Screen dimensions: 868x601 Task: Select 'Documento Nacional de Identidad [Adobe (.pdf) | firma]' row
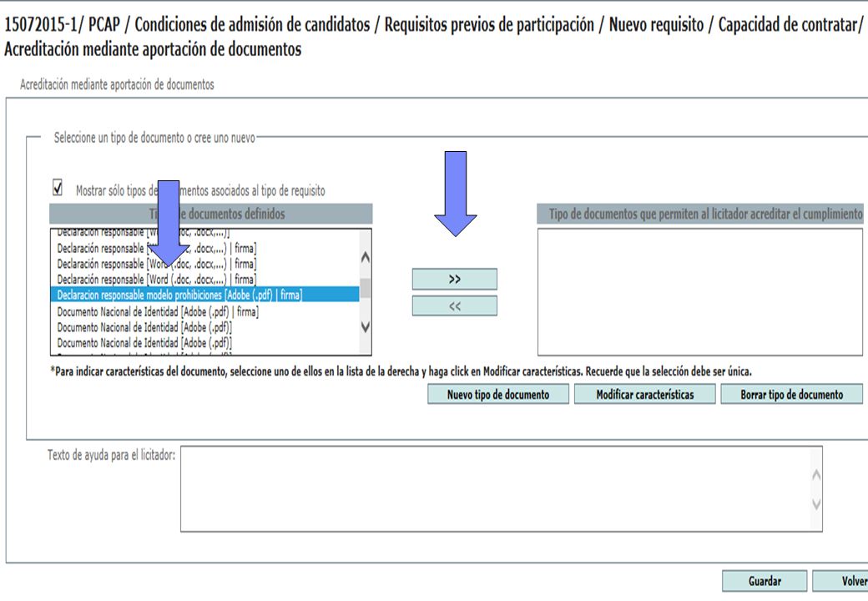[x=204, y=311]
